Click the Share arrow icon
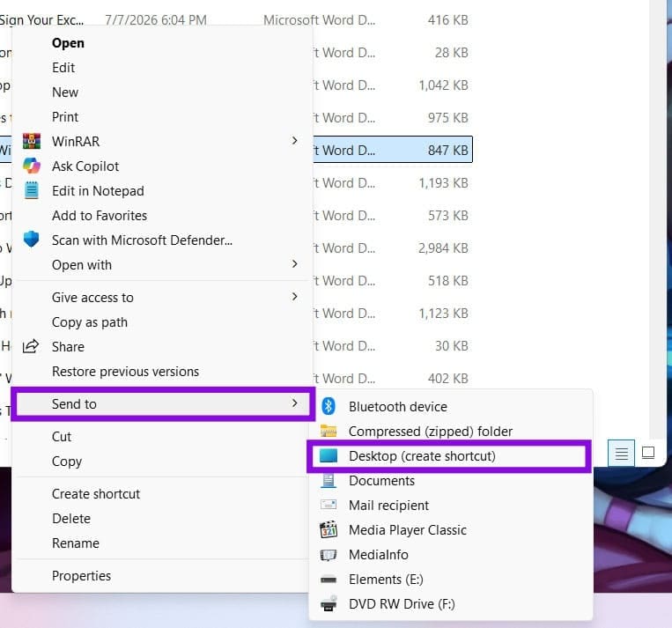The image size is (672, 628). click(31, 346)
